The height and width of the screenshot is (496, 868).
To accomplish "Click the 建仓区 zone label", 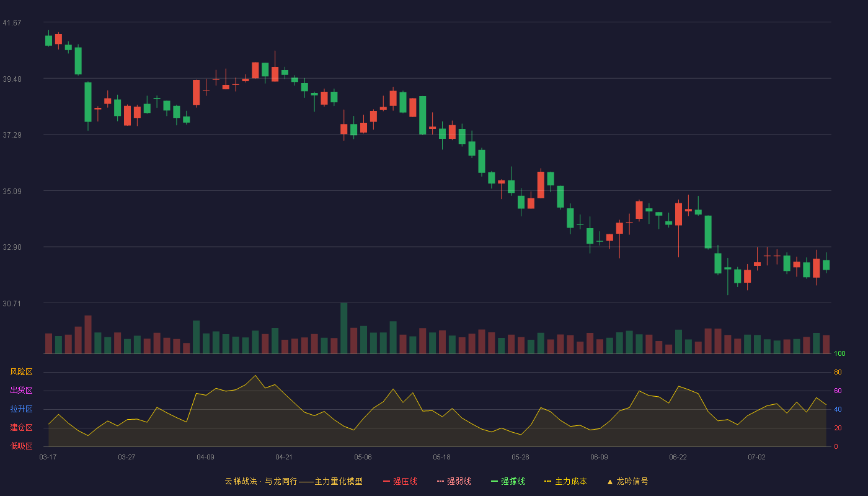I will [21, 428].
